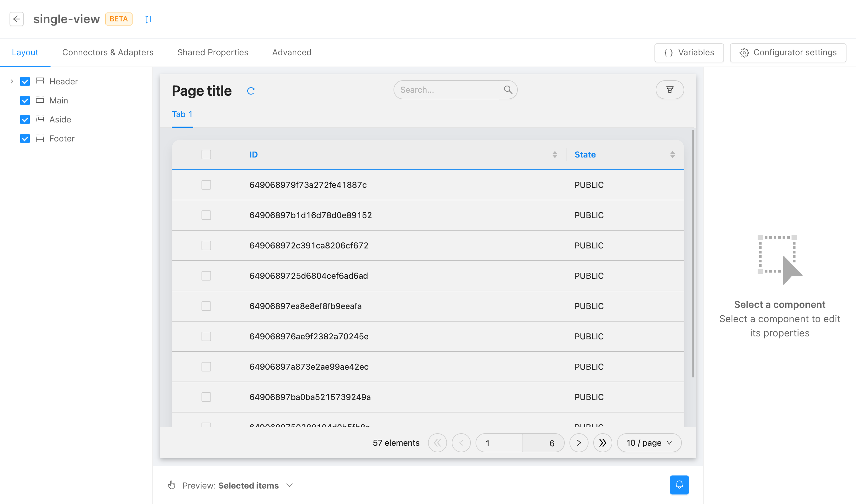Open Configurator settings

click(x=788, y=53)
